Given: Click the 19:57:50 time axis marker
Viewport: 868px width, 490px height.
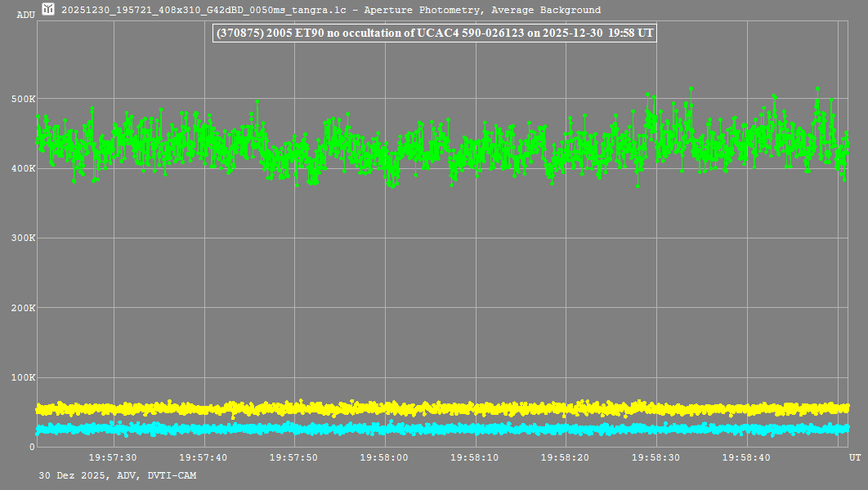Looking at the screenshot, I should coord(294,458).
